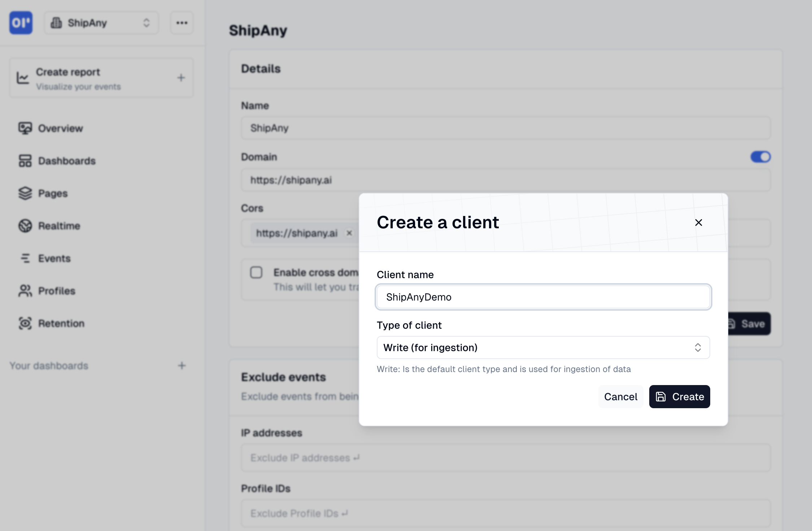Viewport: 812px width, 531px height.
Task: Expand the workspace options menu
Action: 182,22
